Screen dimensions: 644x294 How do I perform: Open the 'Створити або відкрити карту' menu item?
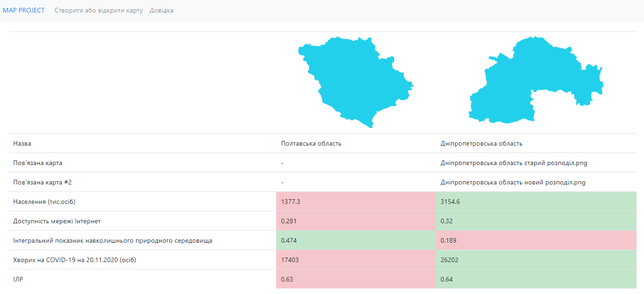click(x=99, y=10)
